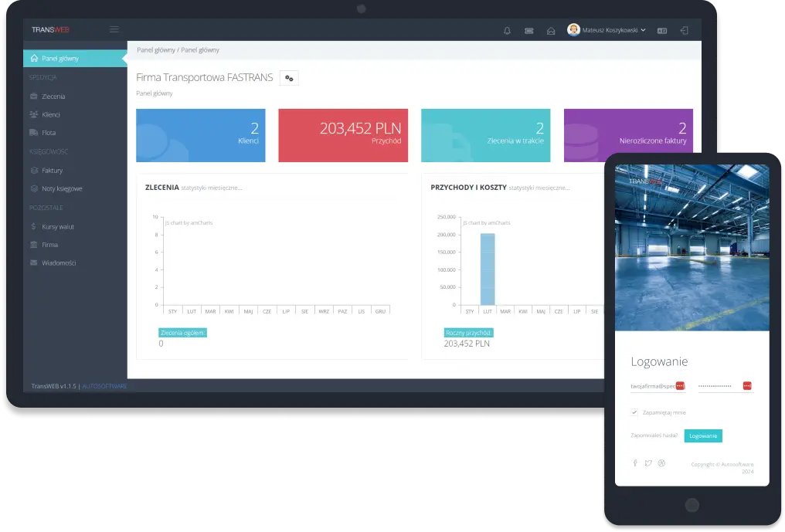Click the ticket icon in top bar
Screen dimensions: 785x532
point(528,31)
